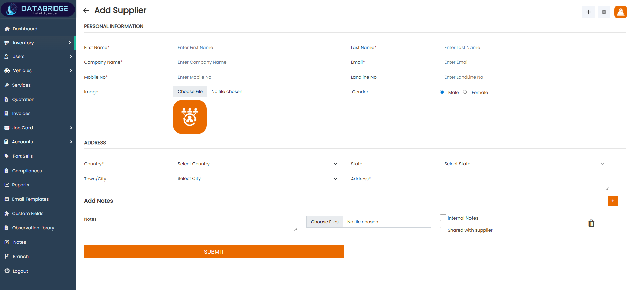The image size is (644, 290).
Task: Expand the Job Card submenu chevron
Action: 71,128
